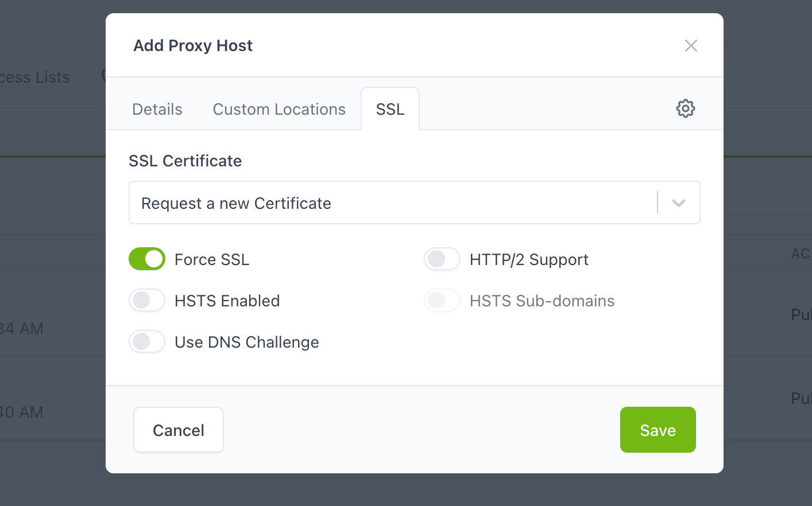The image size is (812, 506).
Task: Select the SSL tab
Action: pyautogui.click(x=390, y=109)
